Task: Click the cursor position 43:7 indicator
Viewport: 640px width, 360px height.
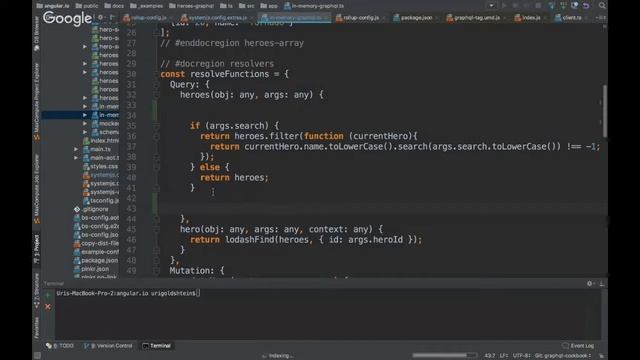Action: click(x=490, y=356)
